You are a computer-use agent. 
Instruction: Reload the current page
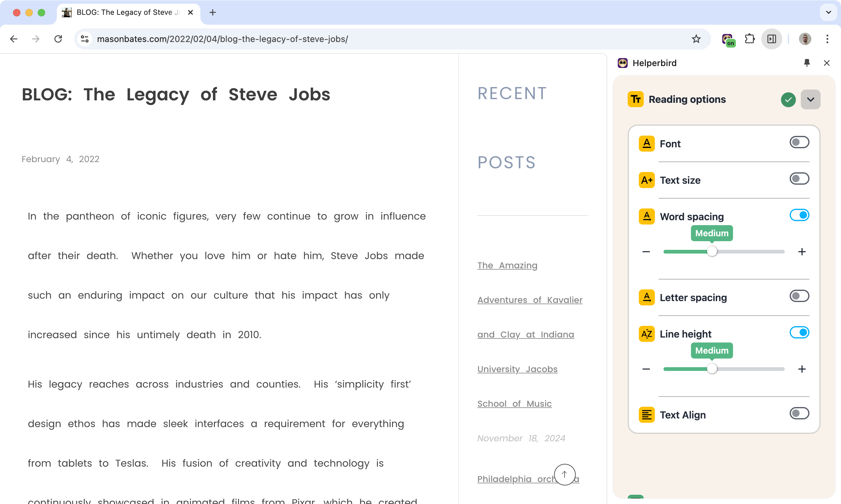click(x=58, y=39)
